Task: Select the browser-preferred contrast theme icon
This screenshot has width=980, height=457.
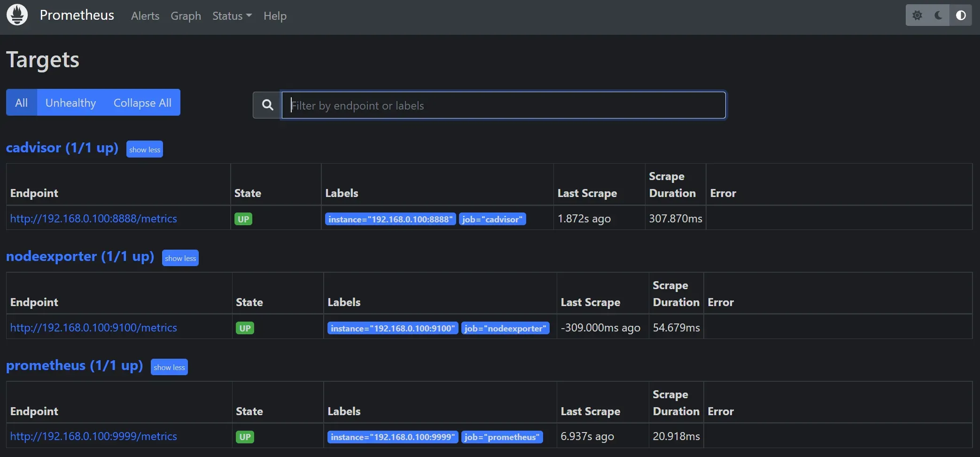Action: 961,16
